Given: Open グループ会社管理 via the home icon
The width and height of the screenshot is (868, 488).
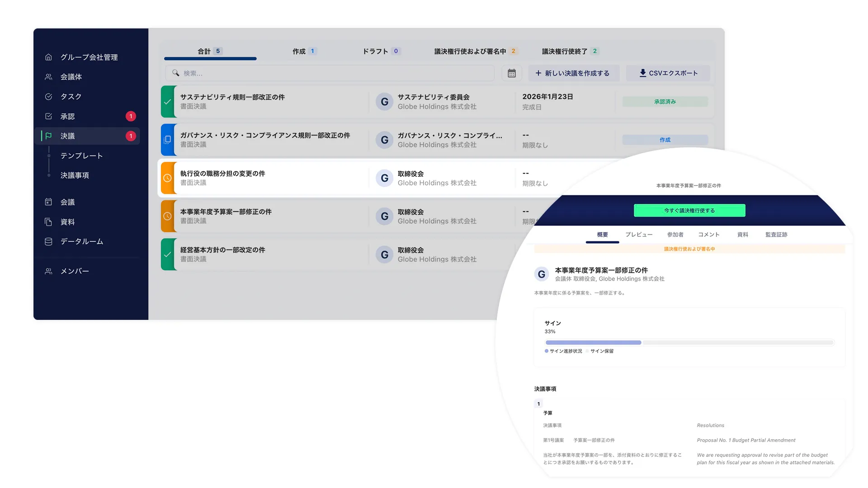Looking at the screenshot, I should 48,57.
